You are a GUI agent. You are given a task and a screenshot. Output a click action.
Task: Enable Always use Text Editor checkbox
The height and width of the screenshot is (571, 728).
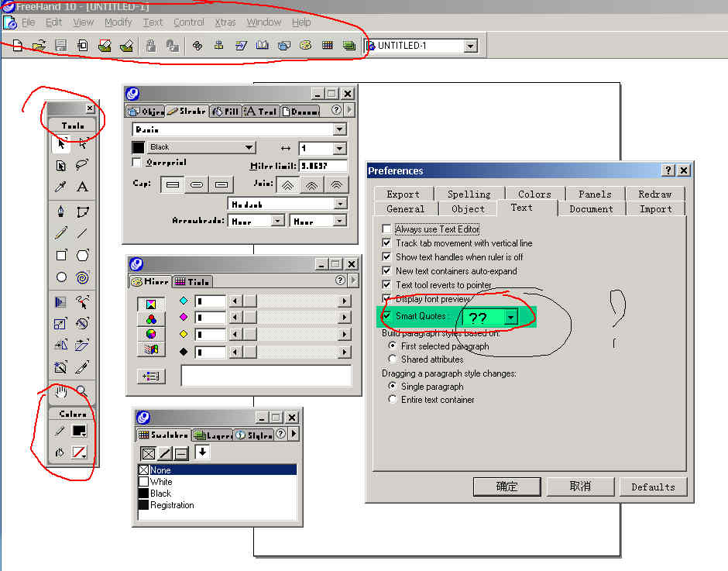pos(386,229)
